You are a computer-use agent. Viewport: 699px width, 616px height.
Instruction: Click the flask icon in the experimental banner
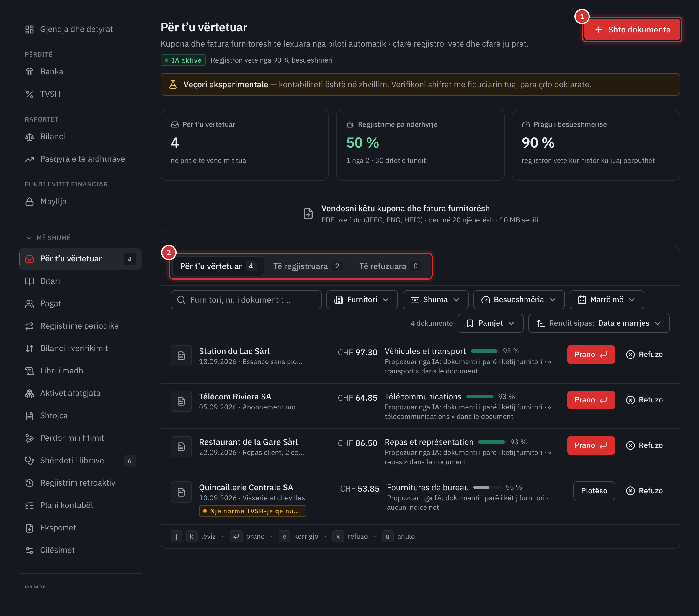point(173,84)
